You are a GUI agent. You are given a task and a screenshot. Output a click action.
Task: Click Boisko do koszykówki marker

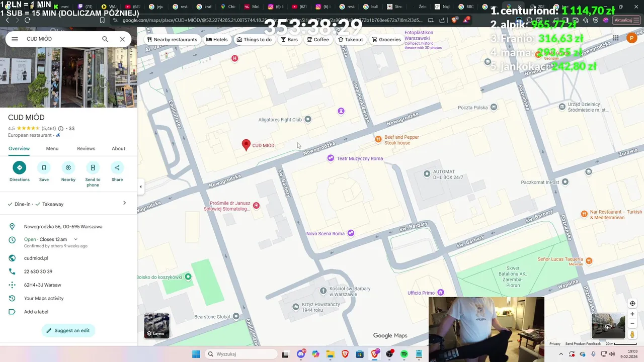point(188,277)
